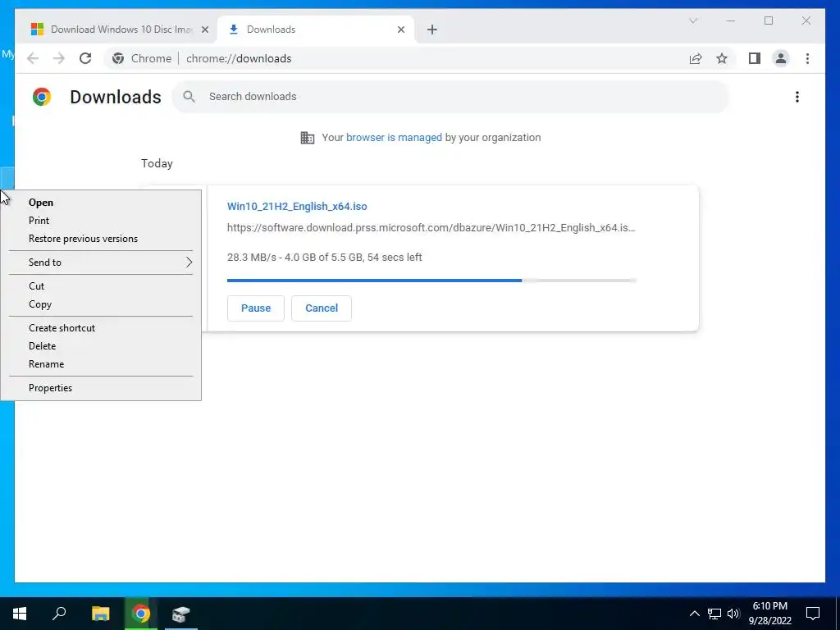
Task: Open the browser is managed link
Action: 394,138
